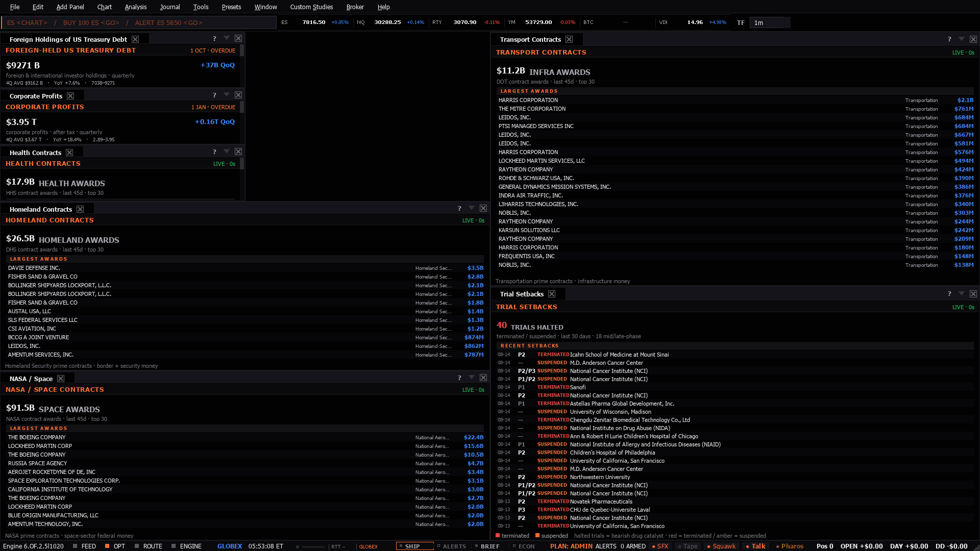Open help for Corporate Profits panel
The height and width of the screenshot is (551, 980).
click(x=214, y=95)
